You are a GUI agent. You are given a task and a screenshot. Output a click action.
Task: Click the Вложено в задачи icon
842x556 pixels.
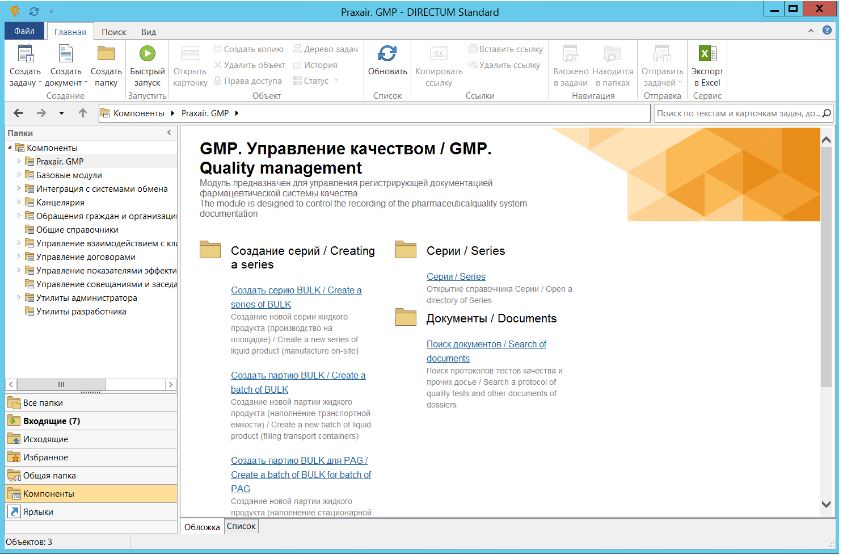pyautogui.click(x=570, y=54)
